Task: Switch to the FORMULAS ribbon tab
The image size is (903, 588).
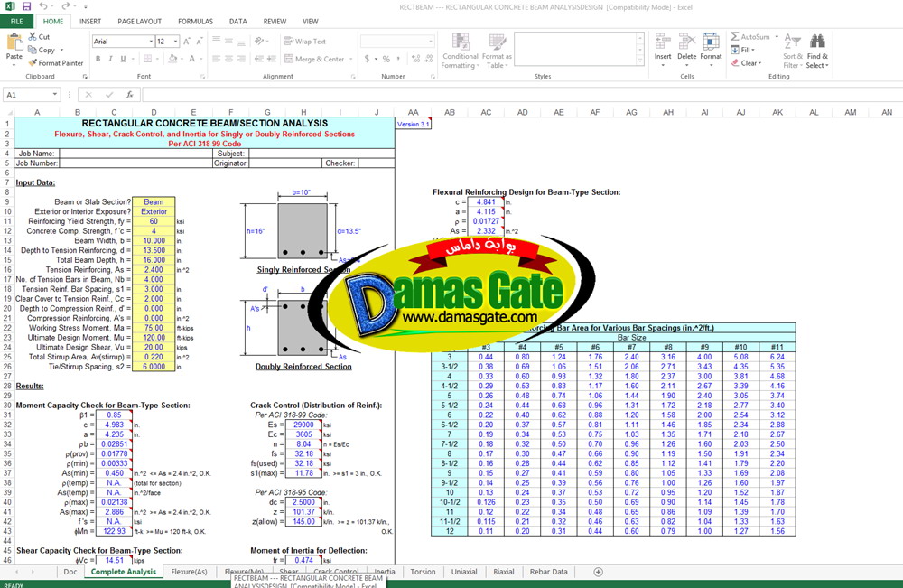Action: [195, 22]
